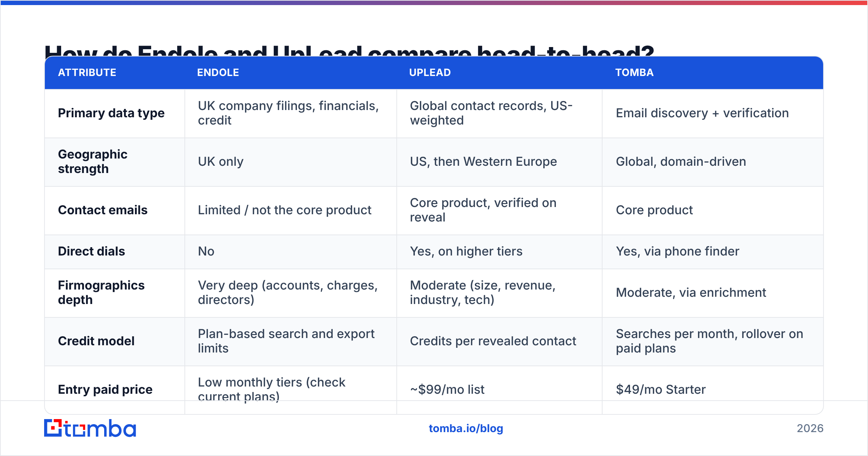Select the TOMBA column header
The height and width of the screenshot is (456, 868).
click(x=634, y=72)
